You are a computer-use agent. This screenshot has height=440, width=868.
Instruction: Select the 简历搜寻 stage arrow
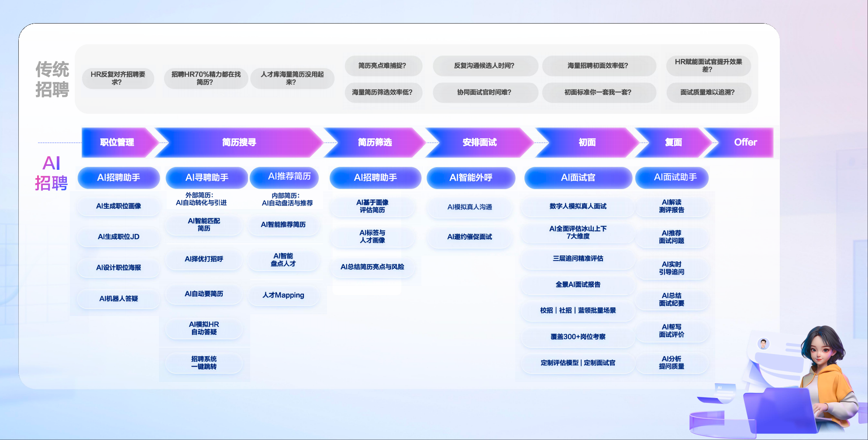239,142
